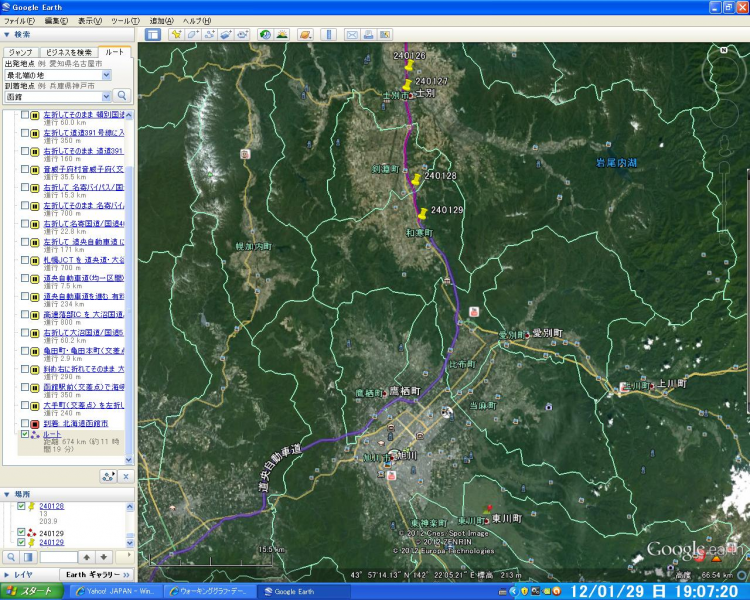The height and width of the screenshot is (600, 750).
Task: Click the 240127 yellow pushpin on map
Action: (407, 86)
